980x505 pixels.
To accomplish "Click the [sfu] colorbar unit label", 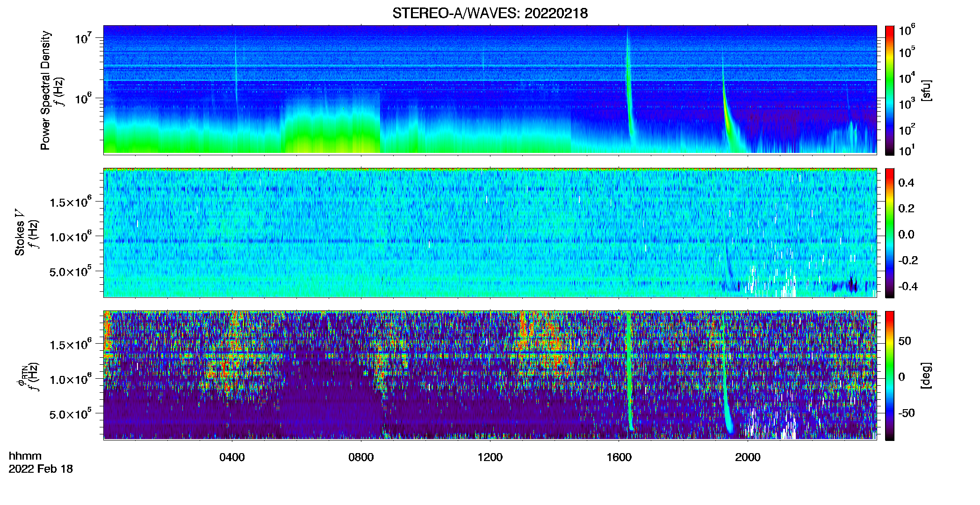I will point(926,91).
